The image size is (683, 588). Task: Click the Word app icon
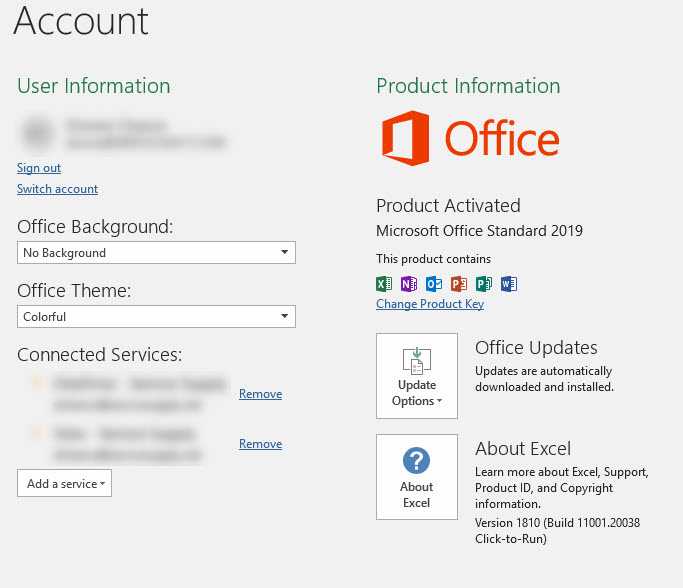tap(509, 284)
